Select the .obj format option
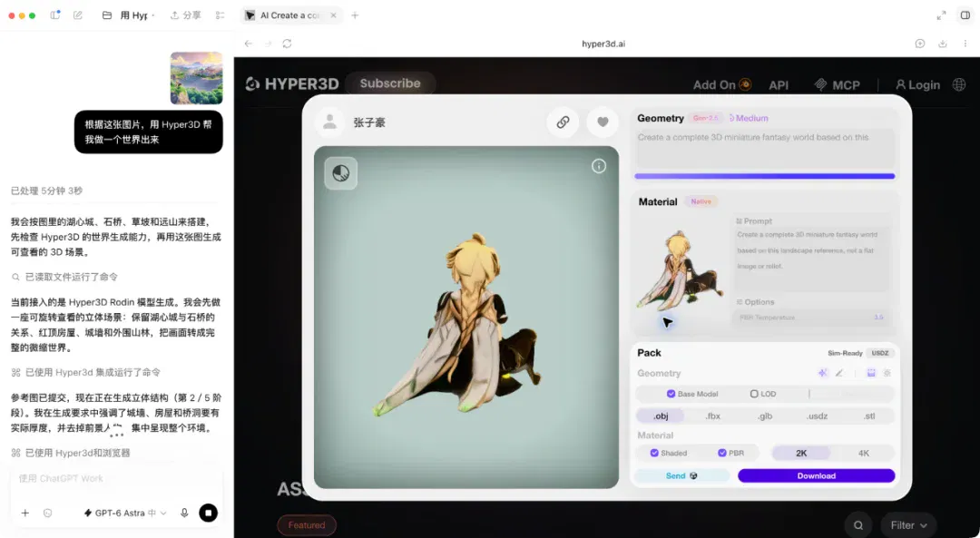Screen dimensions: 980x538 pyautogui.click(x=661, y=416)
